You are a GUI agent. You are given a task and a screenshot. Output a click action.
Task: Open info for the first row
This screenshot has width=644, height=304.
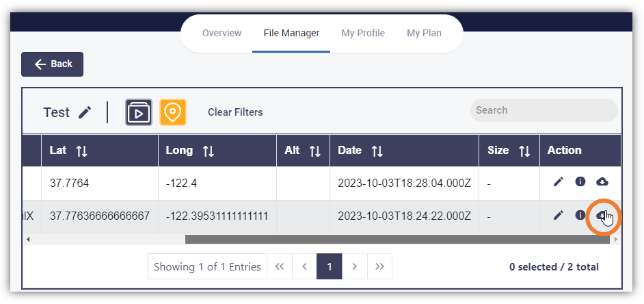pos(580,181)
